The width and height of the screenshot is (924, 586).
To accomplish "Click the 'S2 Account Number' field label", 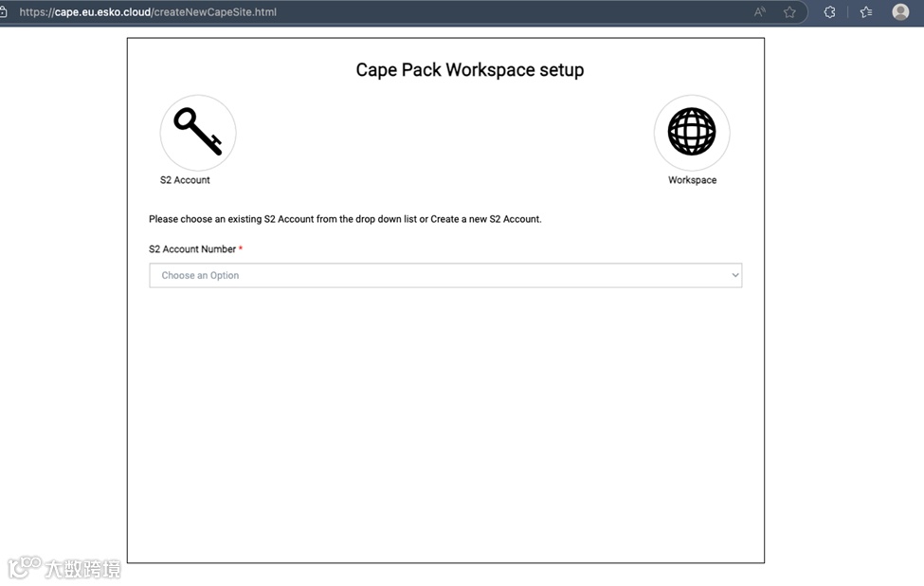I will click(192, 248).
